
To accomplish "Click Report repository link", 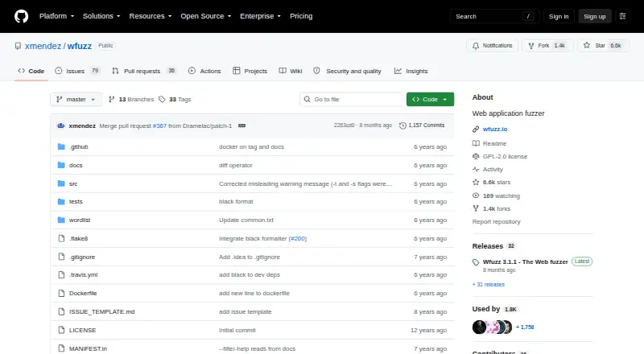I will [496, 222].
